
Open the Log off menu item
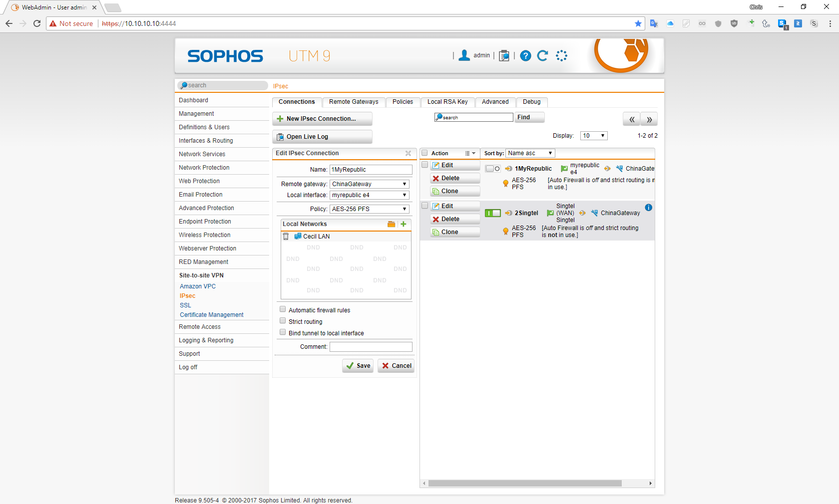click(188, 367)
